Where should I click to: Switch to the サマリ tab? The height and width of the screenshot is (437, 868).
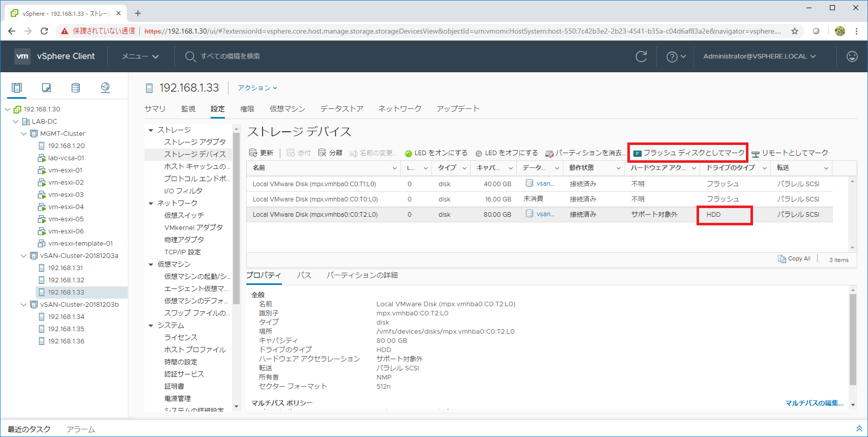(155, 109)
